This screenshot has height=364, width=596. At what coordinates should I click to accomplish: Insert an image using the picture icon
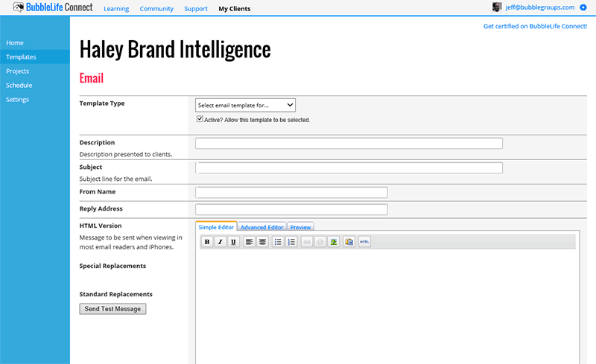[333, 242]
